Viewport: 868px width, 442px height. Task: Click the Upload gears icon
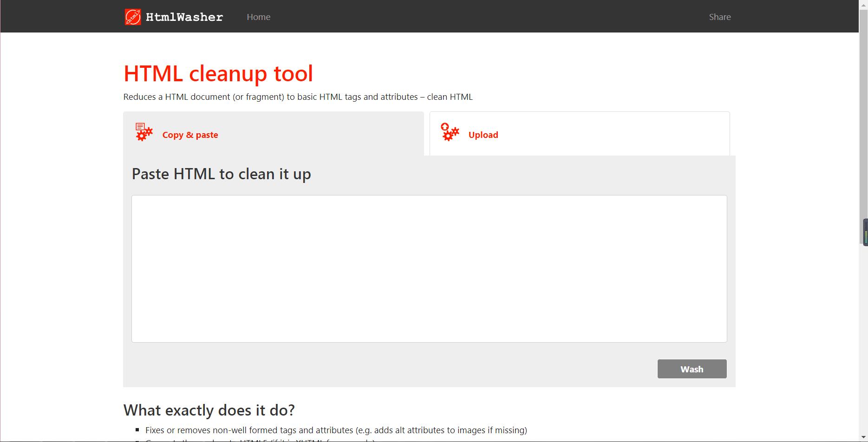pyautogui.click(x=450, y=132)
